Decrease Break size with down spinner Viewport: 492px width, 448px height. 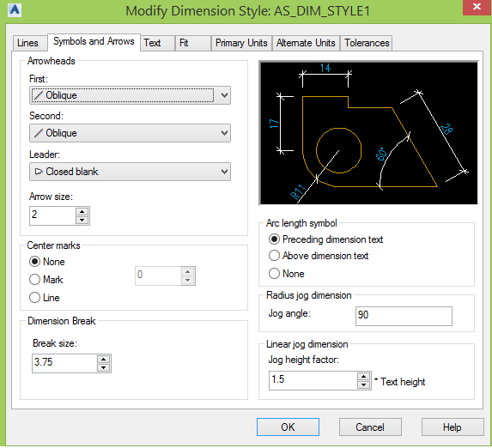[x=104, y=367]
